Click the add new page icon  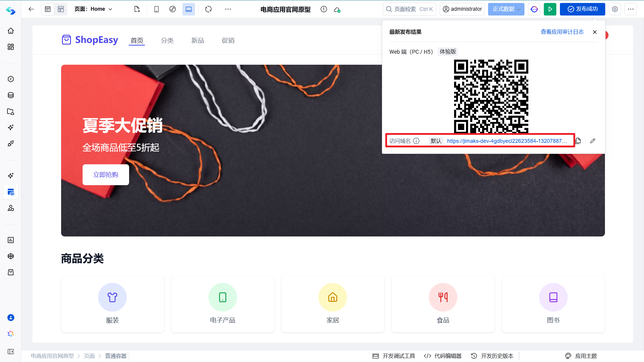point(137,9)
